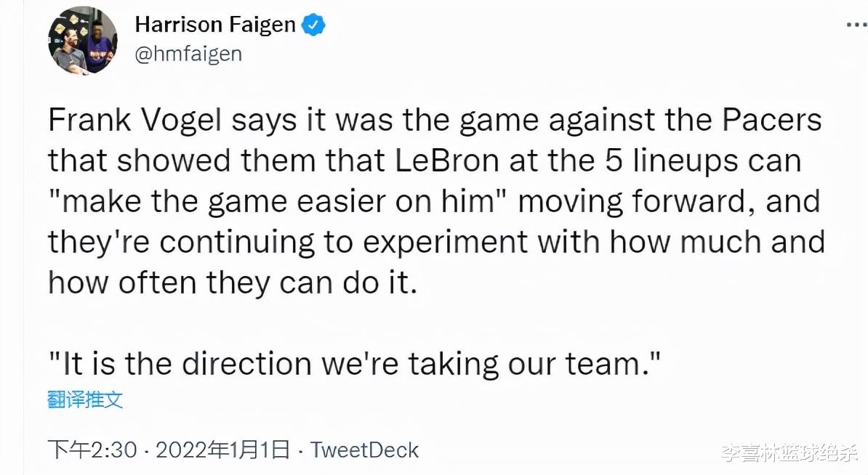Click the blue verified badge

[314, 25]
